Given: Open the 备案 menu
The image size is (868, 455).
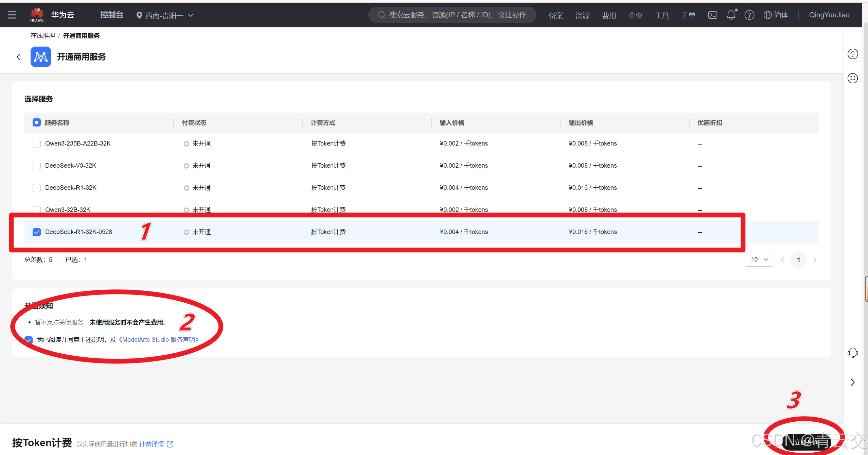Looking at the screenshot, I should point(556,15).
